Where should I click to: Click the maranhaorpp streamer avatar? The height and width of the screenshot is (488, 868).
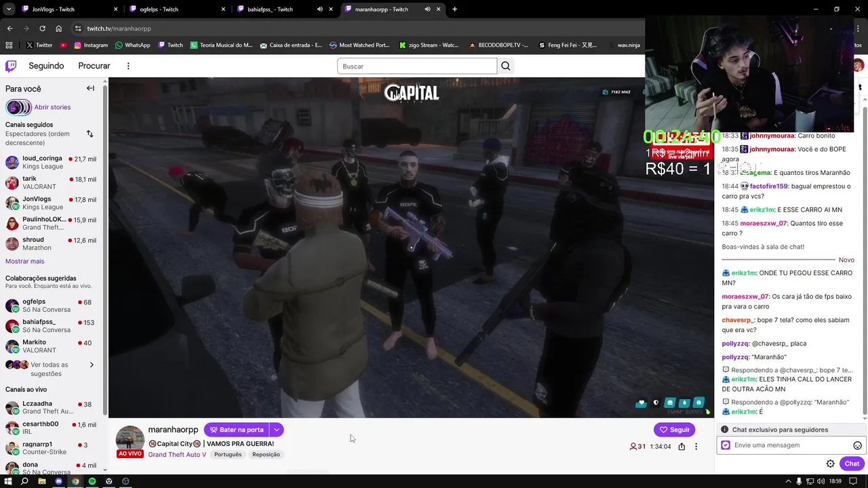coord(130,440)
